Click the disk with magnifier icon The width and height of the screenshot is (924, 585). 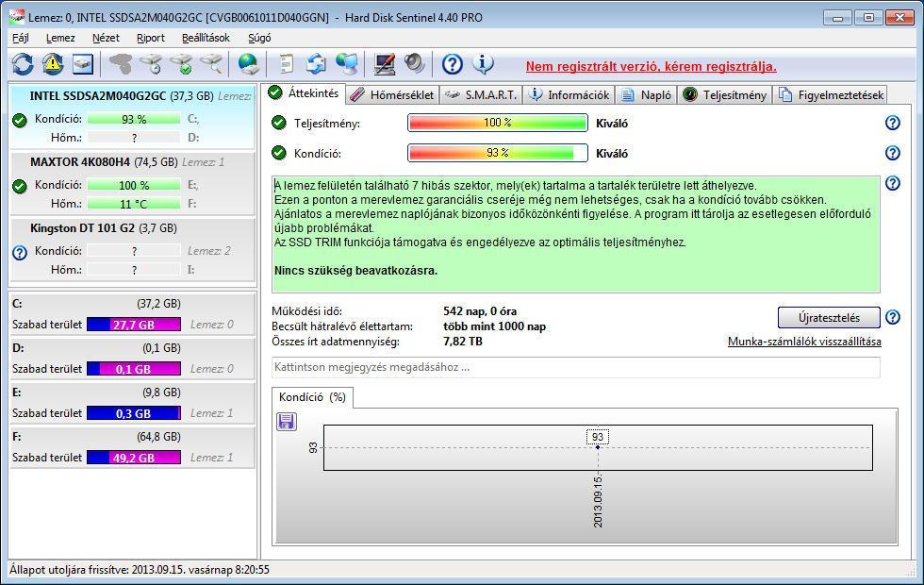click(x=211, y=64)
